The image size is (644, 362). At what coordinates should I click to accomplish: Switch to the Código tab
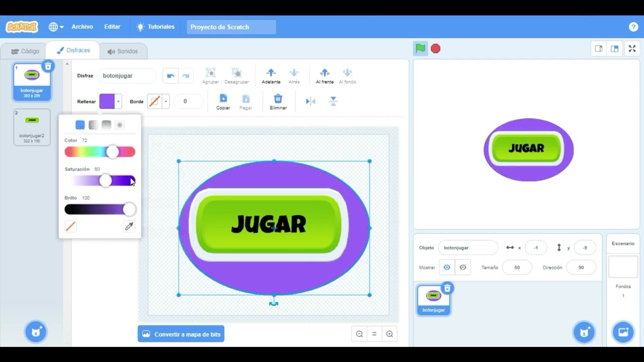(x=25, y=51)
